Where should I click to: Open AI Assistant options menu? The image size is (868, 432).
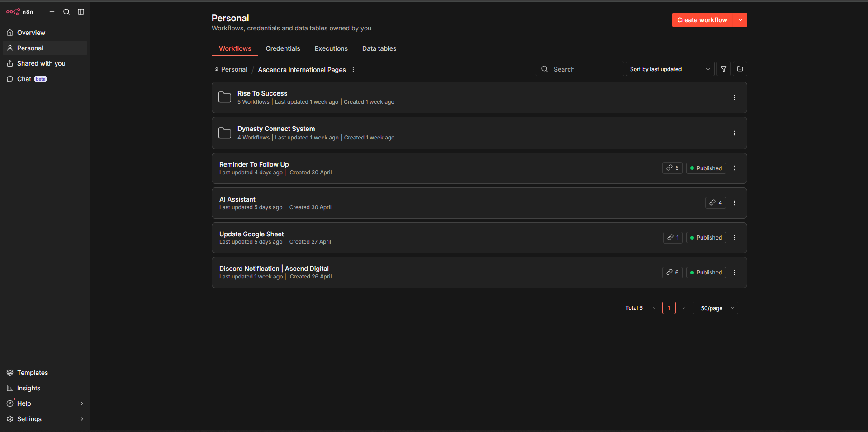tap(735, 203)
